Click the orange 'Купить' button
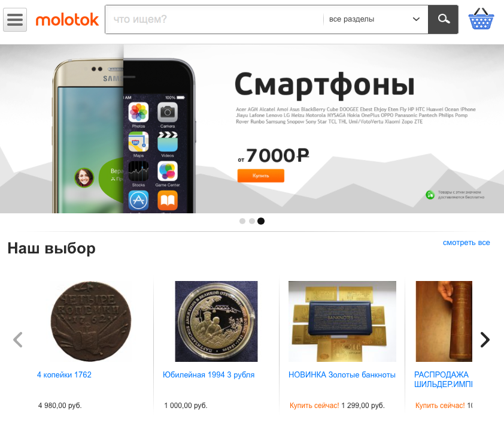The width and height of the screenshot is (504, 423). point(260,176)
